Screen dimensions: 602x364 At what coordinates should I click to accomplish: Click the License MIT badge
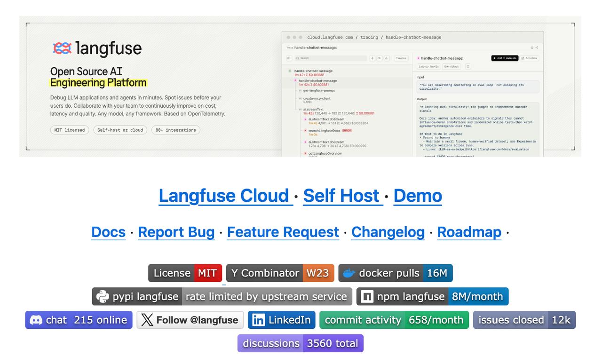(x=185, y=273)
